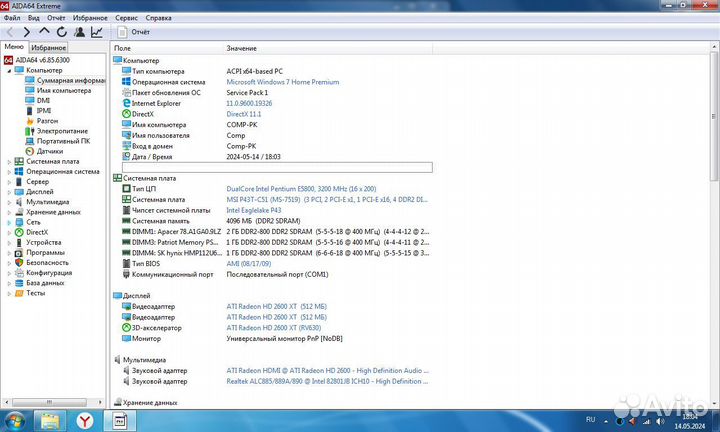Open the Intel Eaglelake P43 chipset link
Viewport: 720px width, 432px height.
coord(253,210)
